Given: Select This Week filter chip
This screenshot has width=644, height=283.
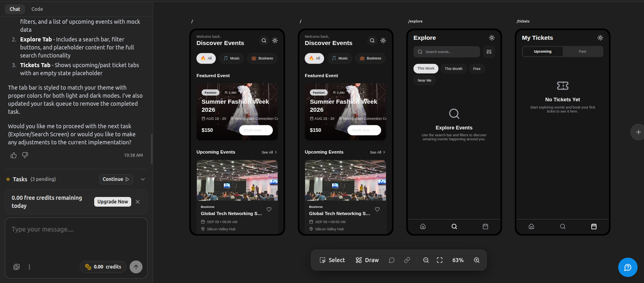Looking at the screenshot, I should pos(426,68).
